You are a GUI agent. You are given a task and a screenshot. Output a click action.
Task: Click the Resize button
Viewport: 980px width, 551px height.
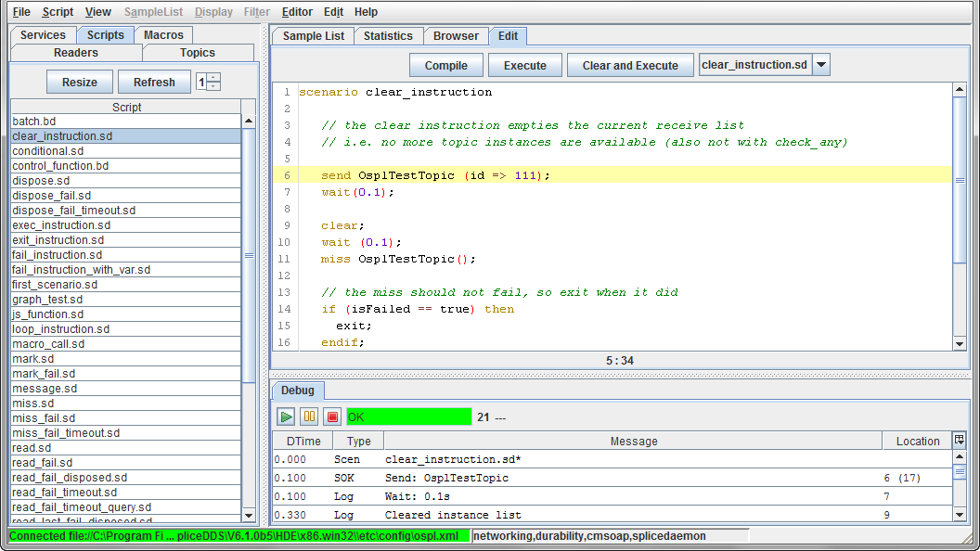pos(80,82)
